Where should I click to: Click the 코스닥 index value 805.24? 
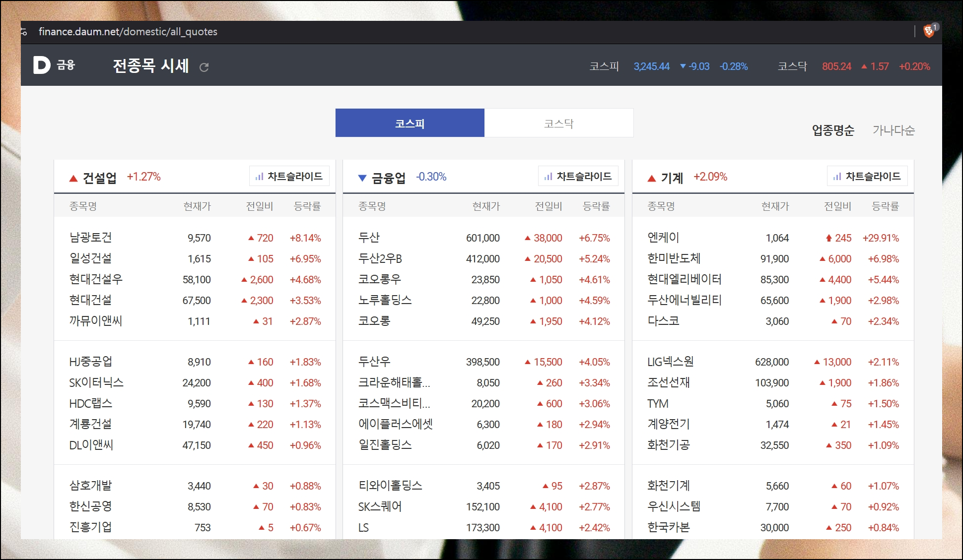coord(836,66)
